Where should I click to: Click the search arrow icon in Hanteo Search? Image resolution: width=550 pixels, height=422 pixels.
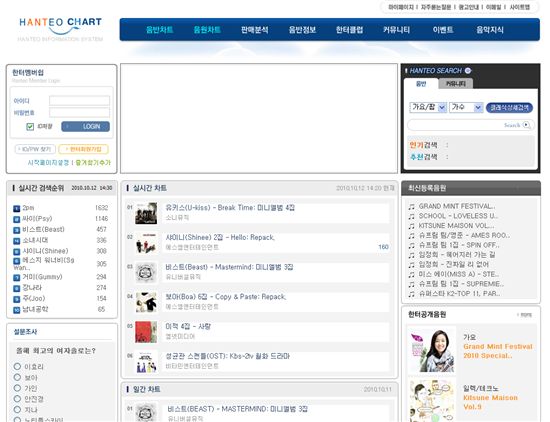[526, 125]
